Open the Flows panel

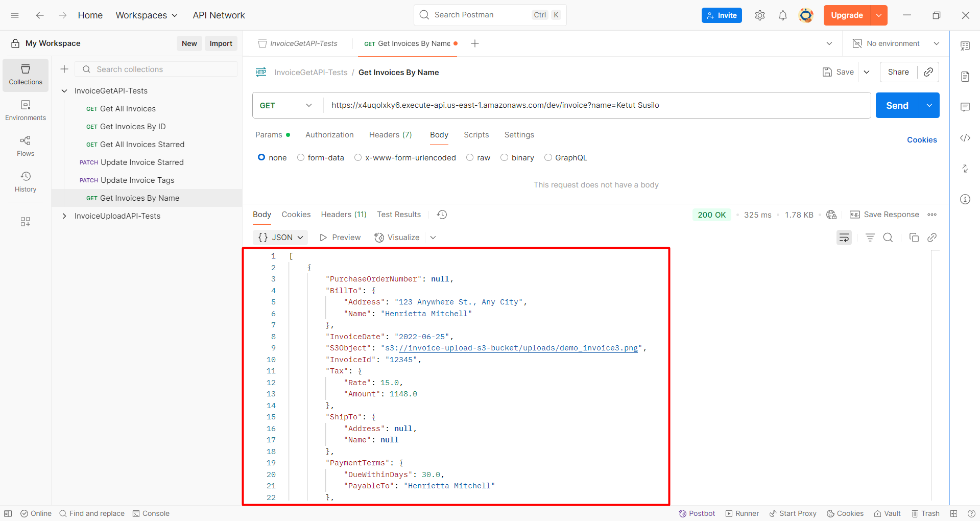coord(25,146)
